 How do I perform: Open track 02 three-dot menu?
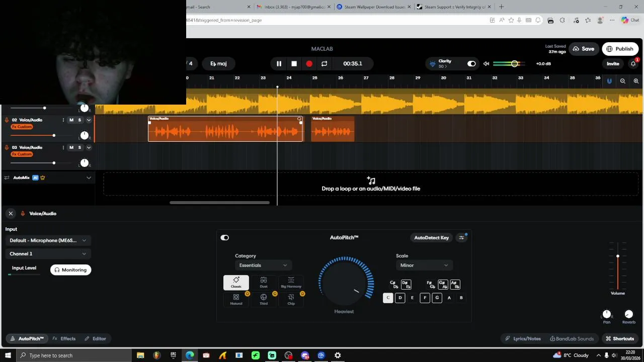coord(63,120)
